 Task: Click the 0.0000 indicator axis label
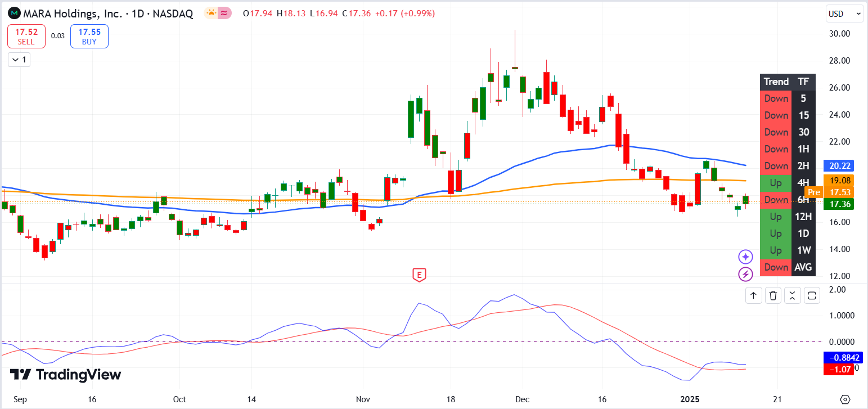(x=842, y=342)
